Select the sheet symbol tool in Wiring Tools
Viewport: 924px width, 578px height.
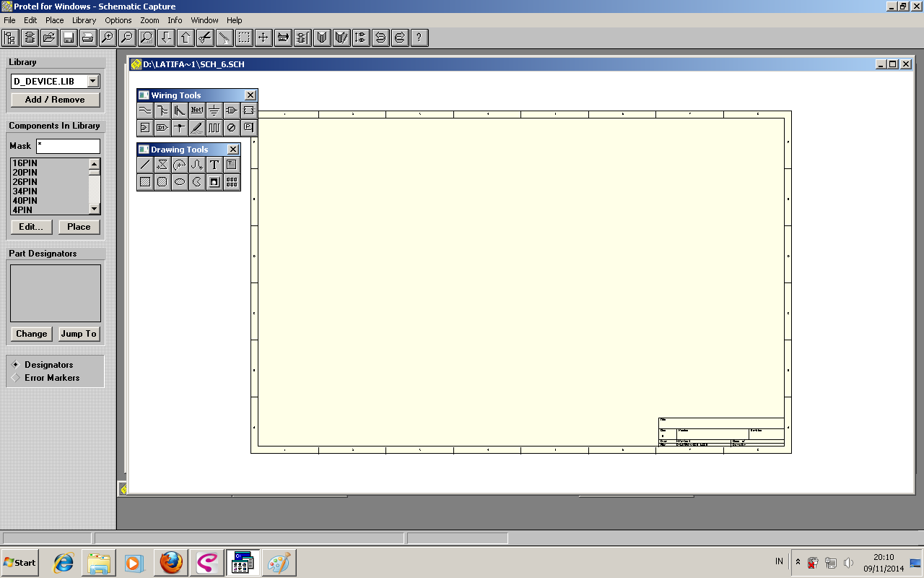248,111
